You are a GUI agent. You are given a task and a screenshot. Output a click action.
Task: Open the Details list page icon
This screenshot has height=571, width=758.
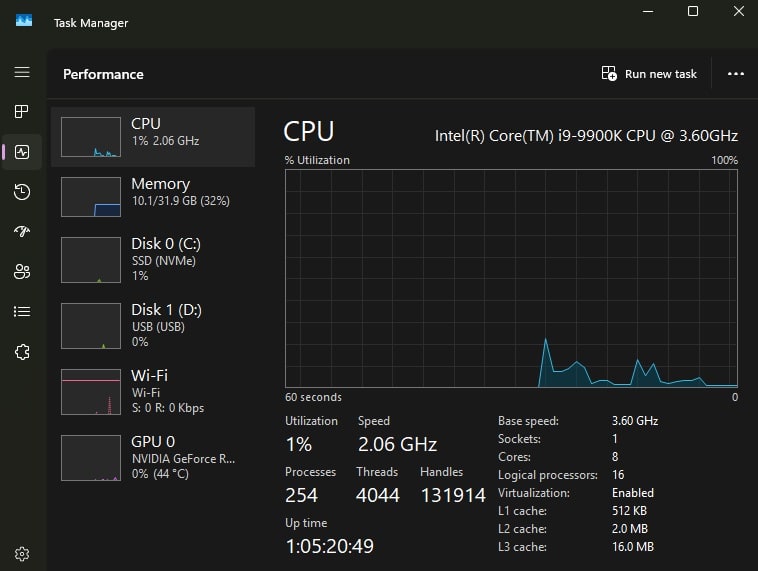[x=22, y=311]
